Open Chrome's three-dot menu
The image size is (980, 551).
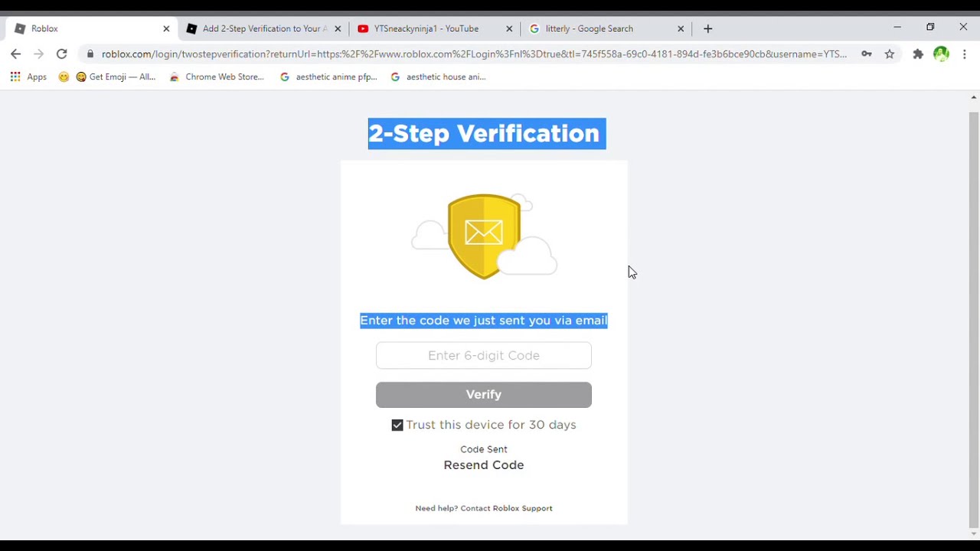tap(965, 54)
